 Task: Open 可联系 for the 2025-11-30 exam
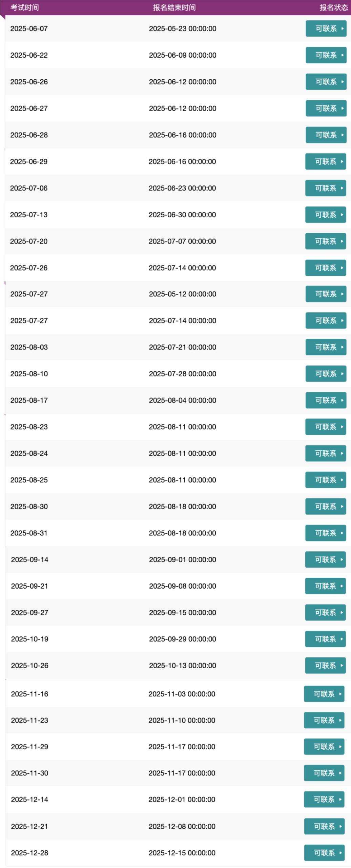(324, 773)
